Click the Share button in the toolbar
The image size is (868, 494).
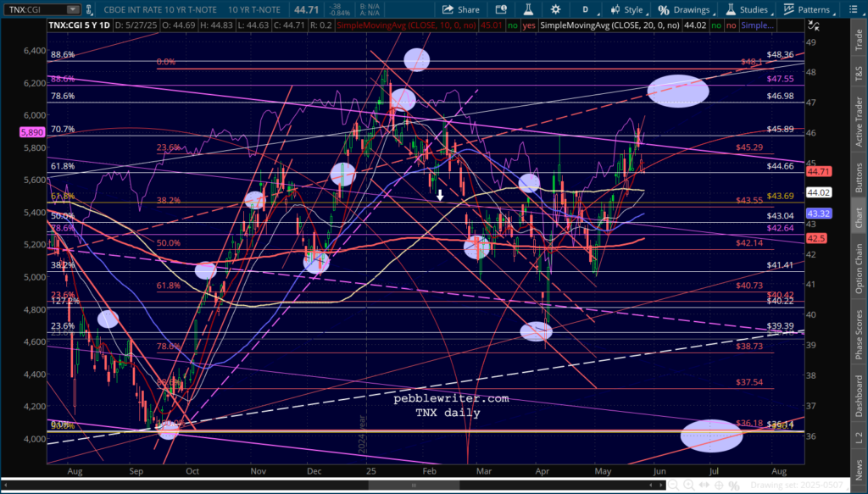coord(460,10)
